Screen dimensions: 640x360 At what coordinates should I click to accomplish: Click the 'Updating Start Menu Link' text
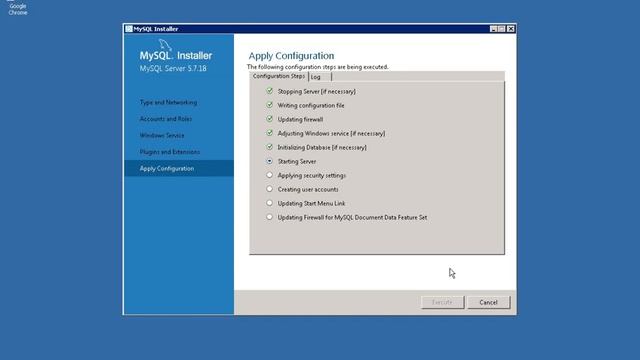[x=311, y=203]
